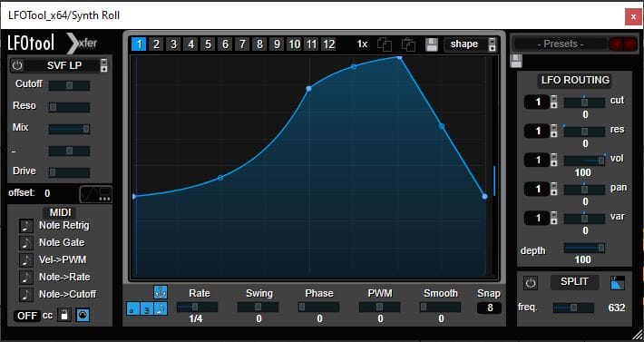Screen dimensions: 644x342
Task: Go to the previous preset red arrow
Action: (615, 44)
